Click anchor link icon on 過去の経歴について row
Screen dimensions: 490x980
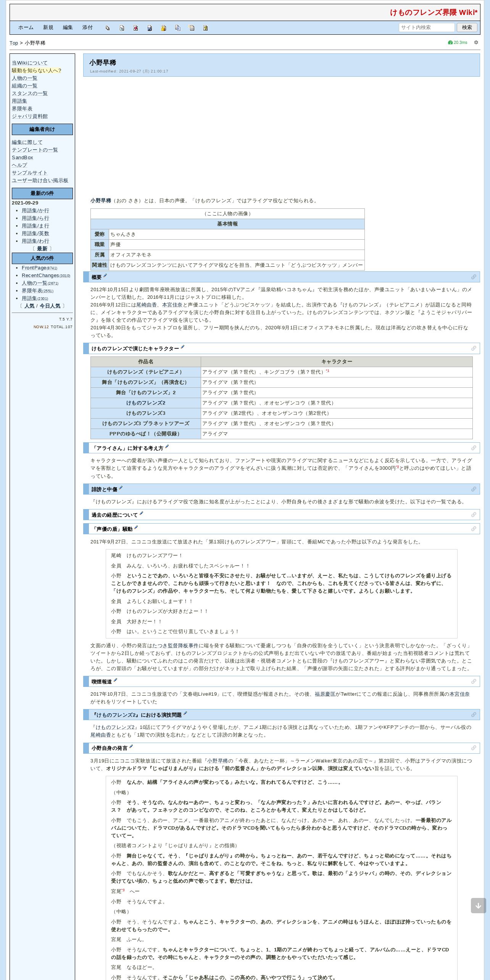(x=474, y=515)
